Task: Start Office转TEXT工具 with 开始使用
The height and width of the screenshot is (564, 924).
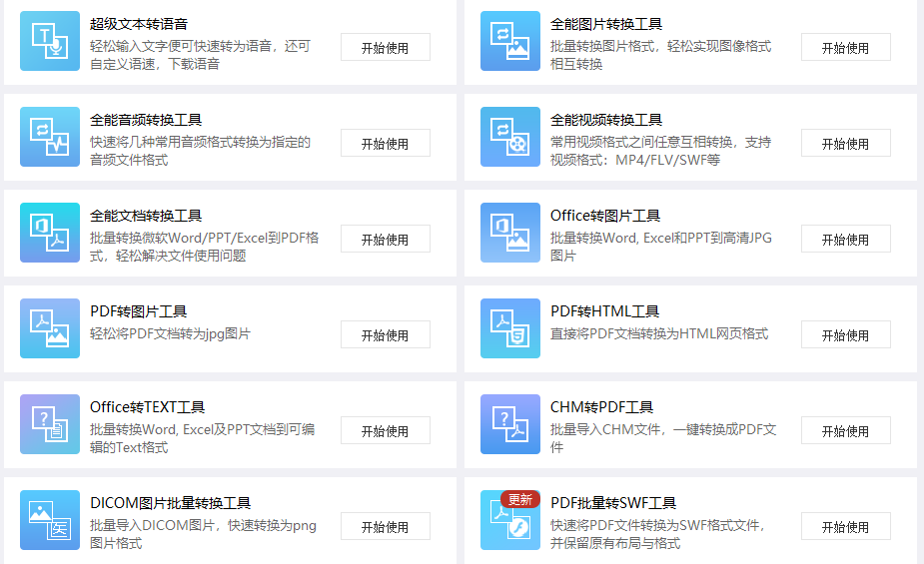Action: coord(386,431)
